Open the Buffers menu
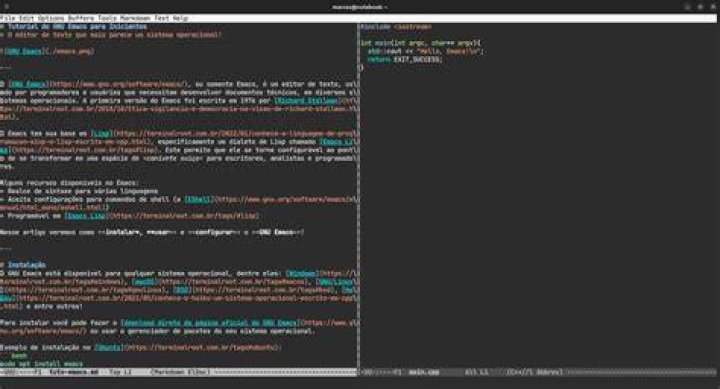This screenshot has width=720, height=389. pyautogui.click(x=81, y=18)
